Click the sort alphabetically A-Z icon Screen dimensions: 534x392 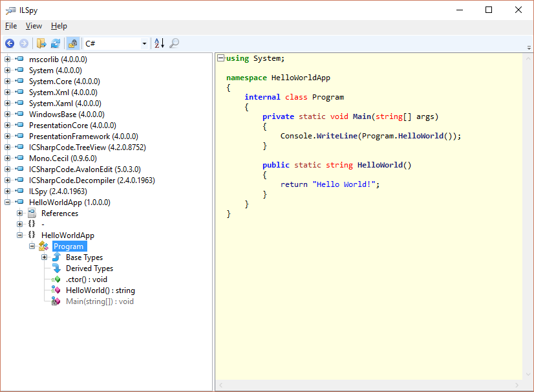pyautogui.click(x=160, y=43)
